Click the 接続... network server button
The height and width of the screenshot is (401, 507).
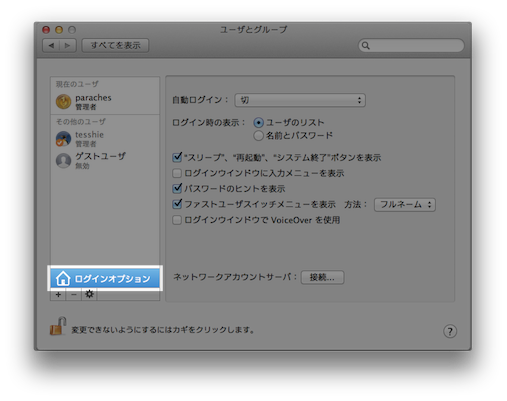(322, 277)
